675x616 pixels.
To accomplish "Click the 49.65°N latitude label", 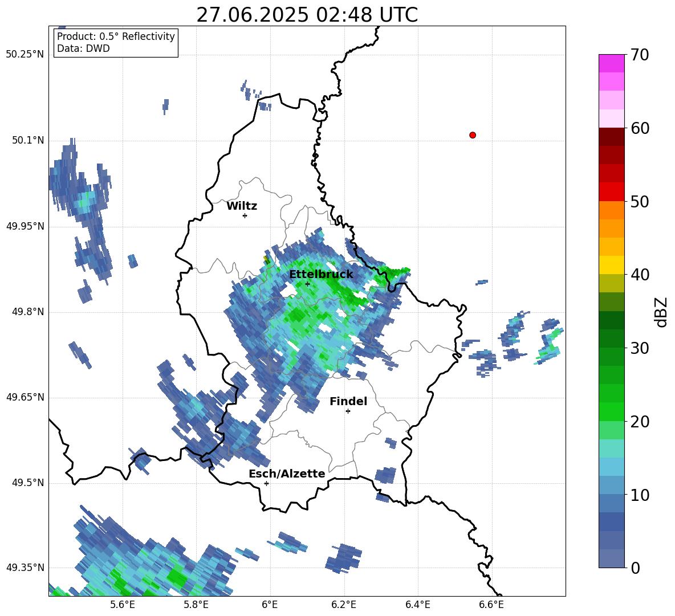I will click(x=25, y=397).
